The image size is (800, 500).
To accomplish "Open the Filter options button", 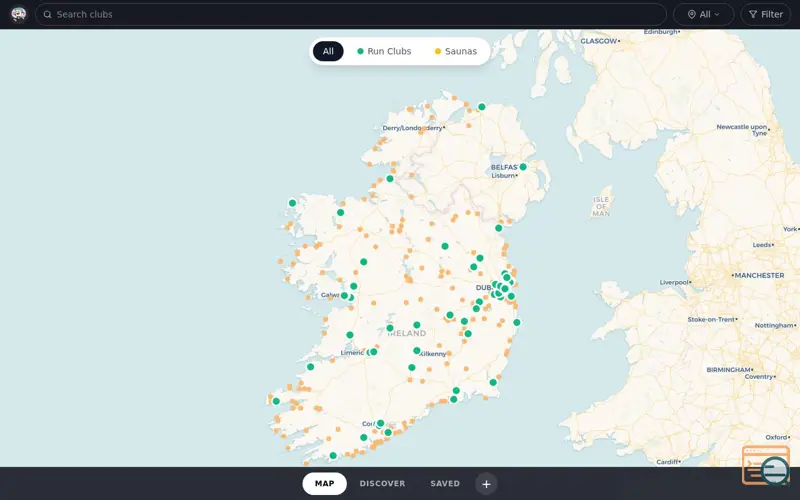I will pyautogui.click(x=765, y=14).
